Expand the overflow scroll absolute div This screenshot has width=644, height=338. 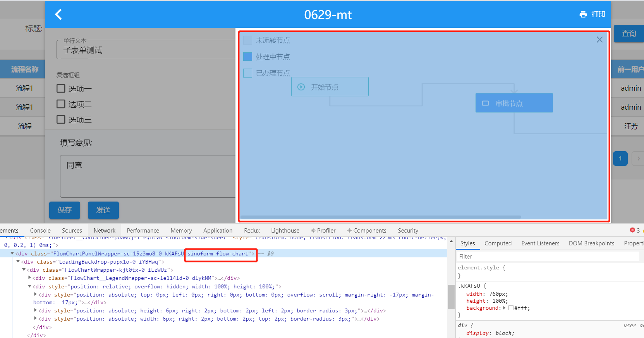[36, 295]
